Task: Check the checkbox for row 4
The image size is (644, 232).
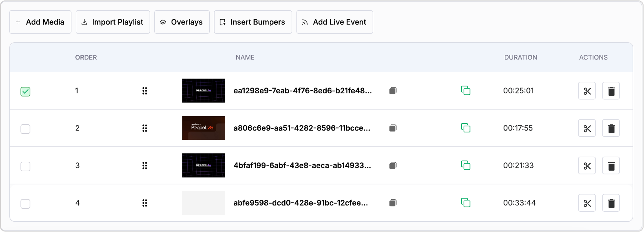Action: pyautogui.click(x=25, y=203)
